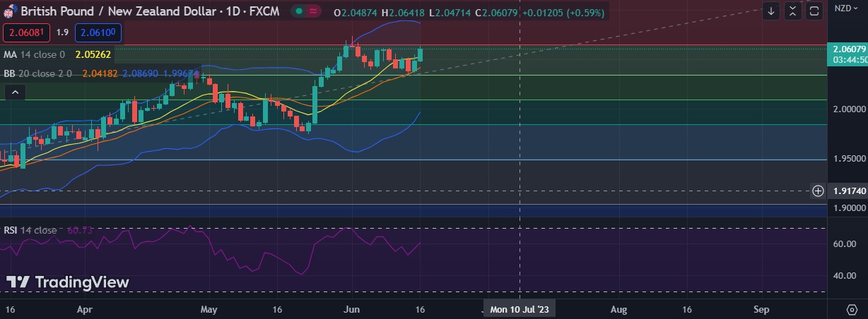This screenshot has height=319, width=868.
Task: Click the maximize chart pane icon
Action: point(814,11)
